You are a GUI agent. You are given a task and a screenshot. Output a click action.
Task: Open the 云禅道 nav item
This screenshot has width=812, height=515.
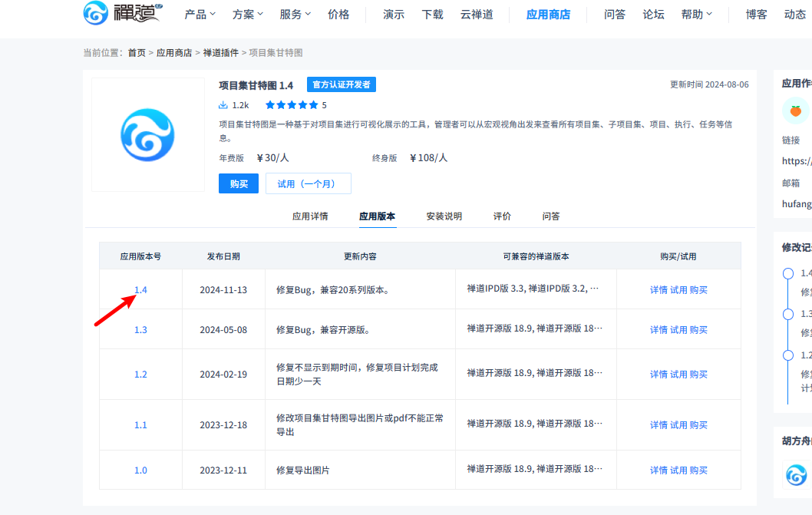(477, 15)
